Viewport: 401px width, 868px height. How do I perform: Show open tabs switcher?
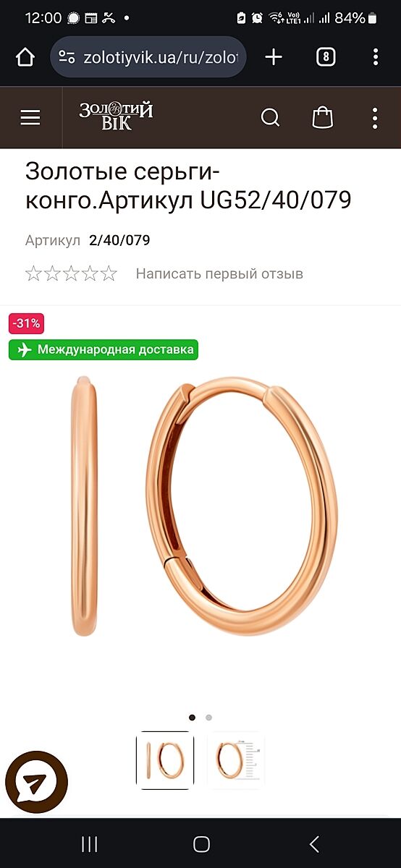[326, 57]
